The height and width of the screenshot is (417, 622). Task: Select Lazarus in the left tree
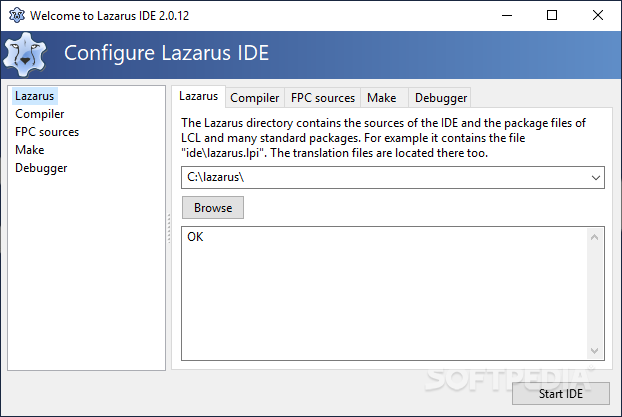[35, 96]
